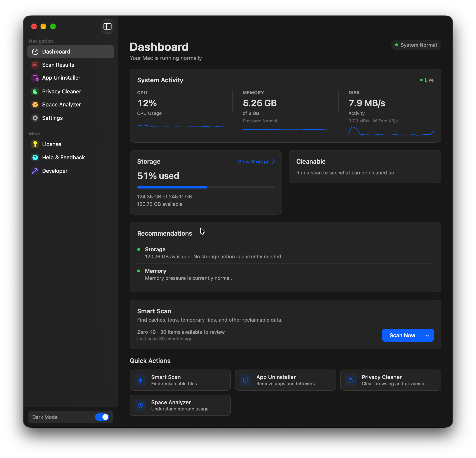Select the "5.25 GB" memory value
476x458 pixels.
(x=260, y=103)
